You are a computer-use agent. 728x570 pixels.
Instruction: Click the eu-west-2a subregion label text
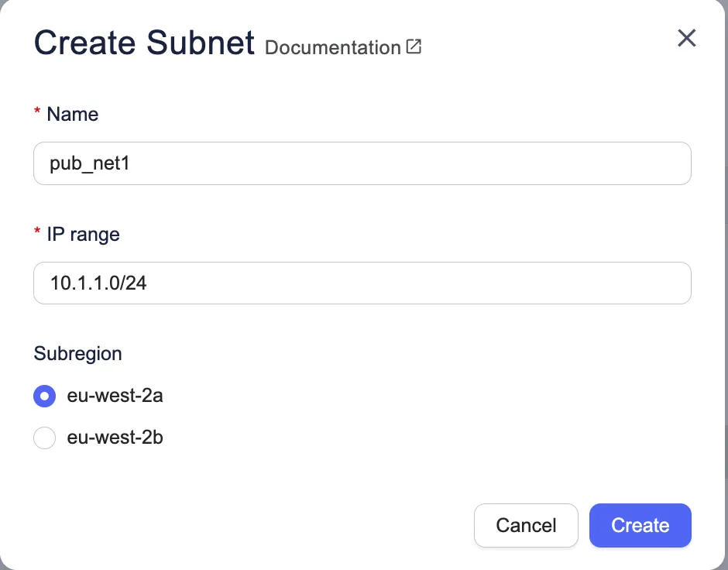click(115, 397)
